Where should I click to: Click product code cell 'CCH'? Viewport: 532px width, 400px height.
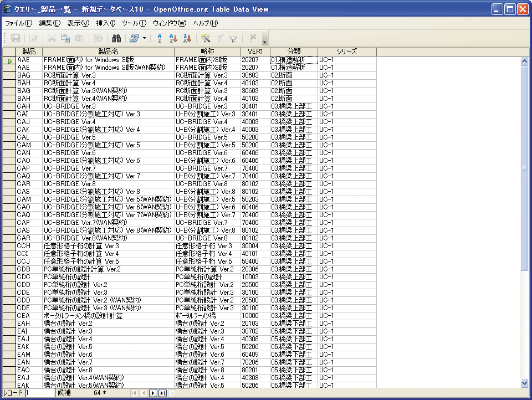click(x=29, y=246)
